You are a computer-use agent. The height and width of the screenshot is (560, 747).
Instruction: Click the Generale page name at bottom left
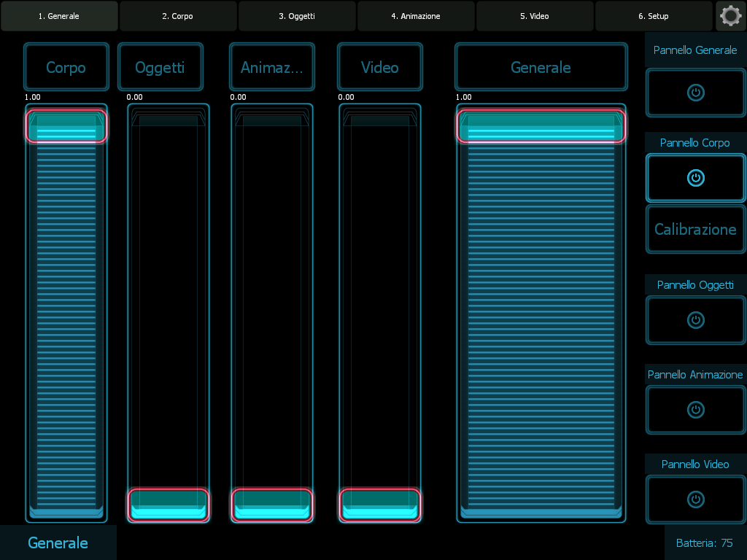point(58,542)
